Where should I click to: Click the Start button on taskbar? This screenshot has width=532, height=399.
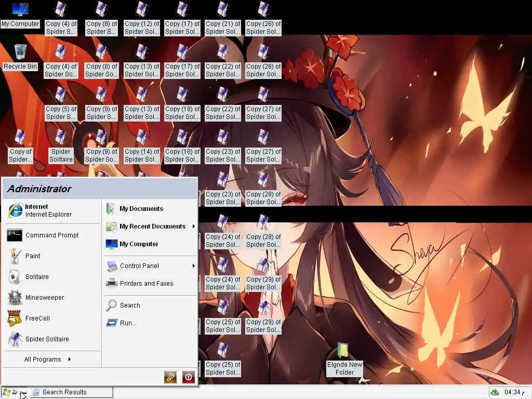point(14,393)
